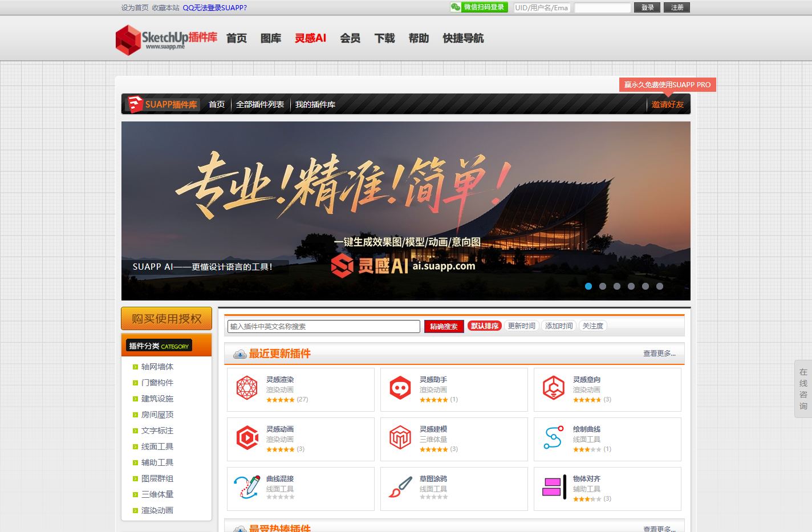Screen dimensions: 812x532
Task: Focus the password field beside 登录
Action: (x=603, y=7)
